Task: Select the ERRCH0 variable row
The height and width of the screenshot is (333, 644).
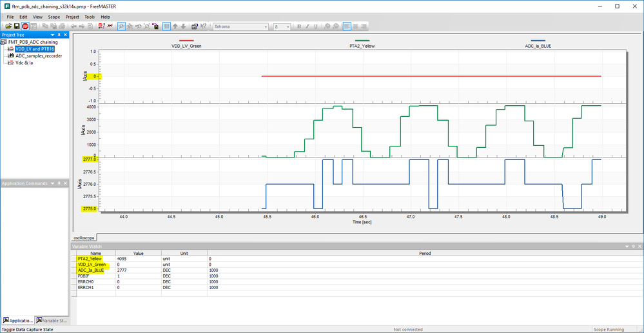Action: (x=359, y=282)
